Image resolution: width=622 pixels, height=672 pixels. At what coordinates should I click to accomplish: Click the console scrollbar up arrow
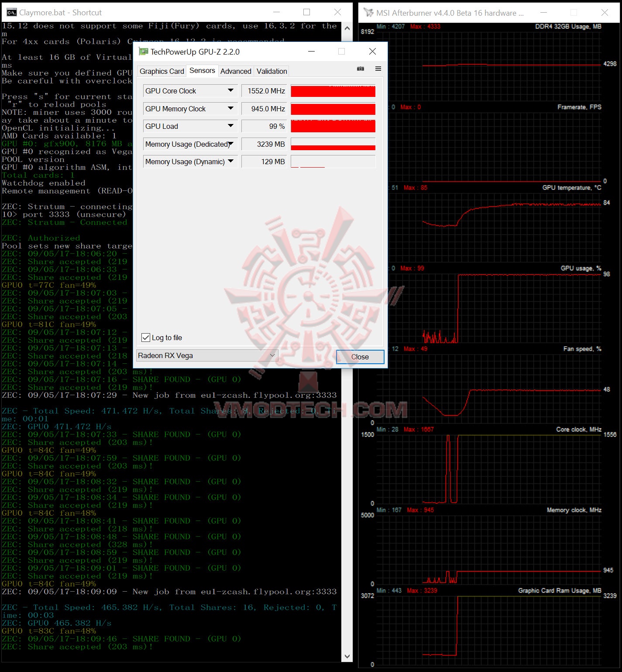pos(347,28)
